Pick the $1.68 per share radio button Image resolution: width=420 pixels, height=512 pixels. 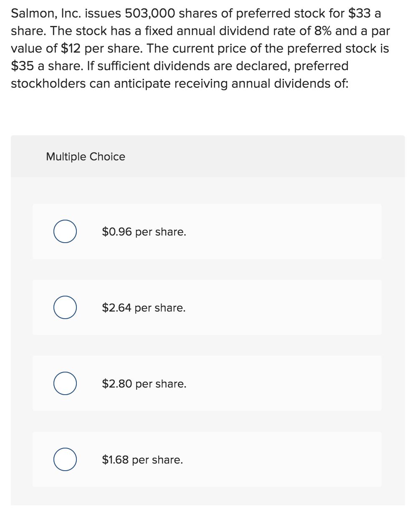65,460
